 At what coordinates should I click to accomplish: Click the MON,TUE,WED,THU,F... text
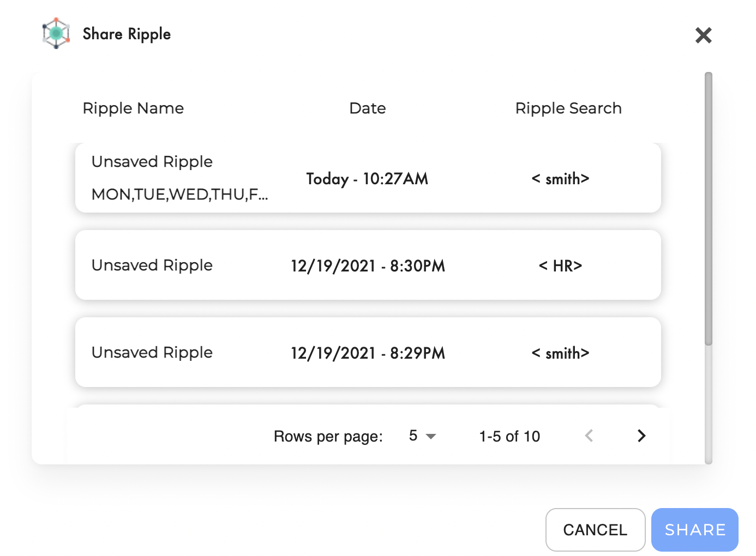coord(180,195)
